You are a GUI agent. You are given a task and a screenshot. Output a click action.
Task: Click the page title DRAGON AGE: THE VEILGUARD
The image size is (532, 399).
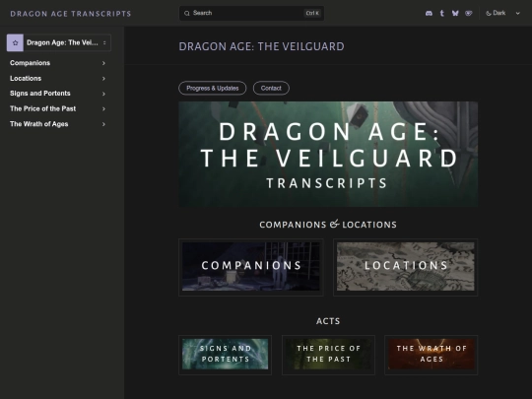pos(261,46)
